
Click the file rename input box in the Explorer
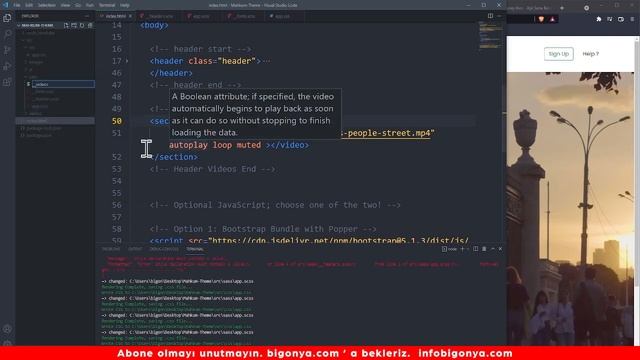pyautogui.click(x=63, y=84)
